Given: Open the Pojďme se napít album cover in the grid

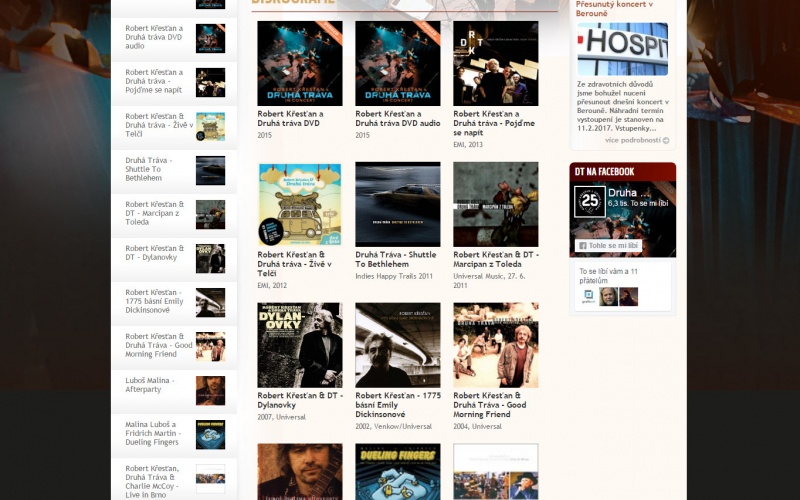Looking at the screenshot, I should (496, 63).
